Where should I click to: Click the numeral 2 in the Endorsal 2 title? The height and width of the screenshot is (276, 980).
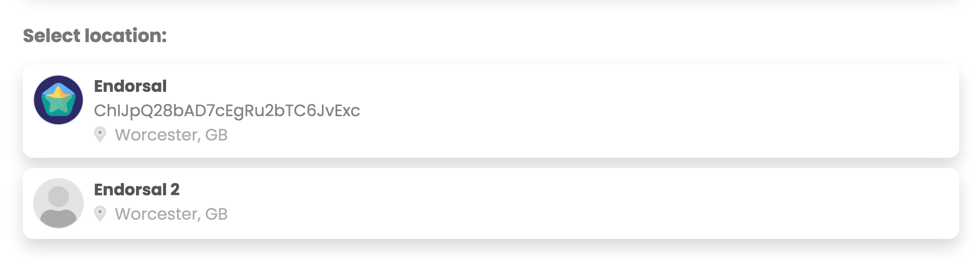(175, 190)
